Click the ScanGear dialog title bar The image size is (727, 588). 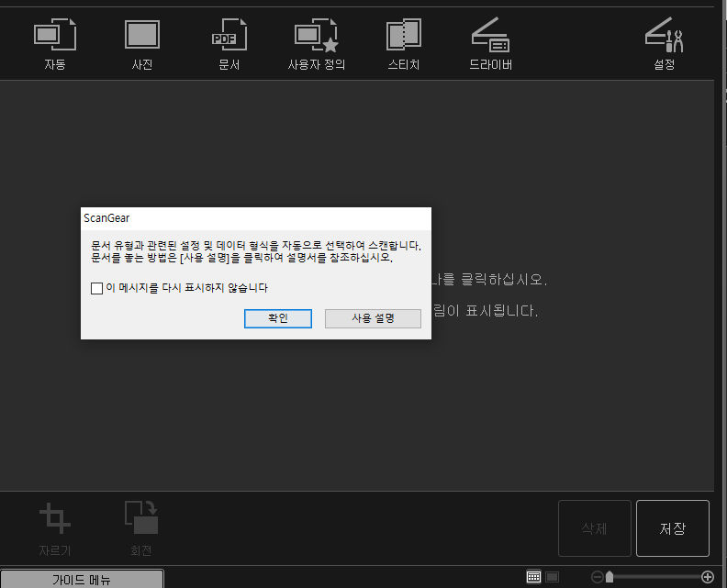point(256,218)
